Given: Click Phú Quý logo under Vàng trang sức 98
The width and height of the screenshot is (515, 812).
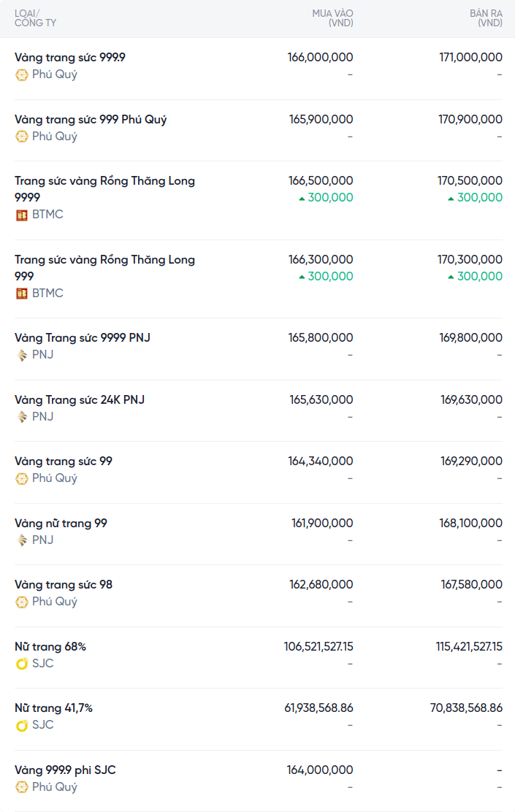Looking at the screenshot, I should pos(22,602).
